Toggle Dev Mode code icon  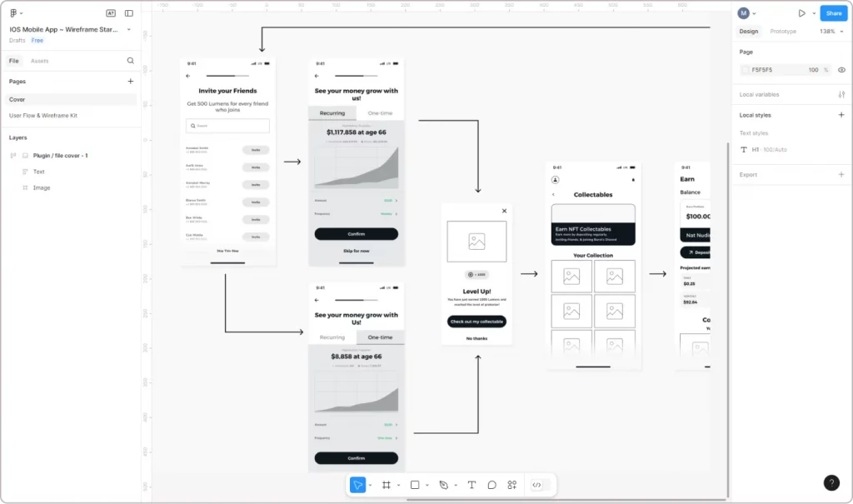tap(537, 485)
